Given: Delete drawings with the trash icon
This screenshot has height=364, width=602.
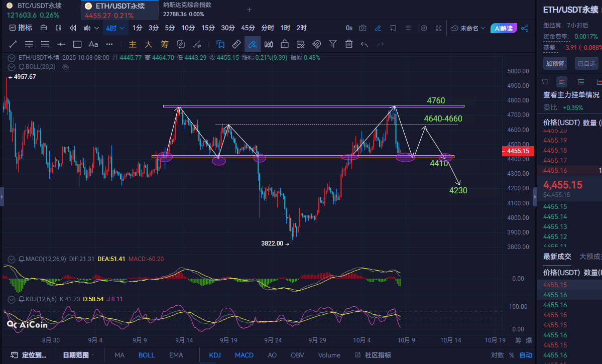Looking at the screenshot, I should click(348, 44).
